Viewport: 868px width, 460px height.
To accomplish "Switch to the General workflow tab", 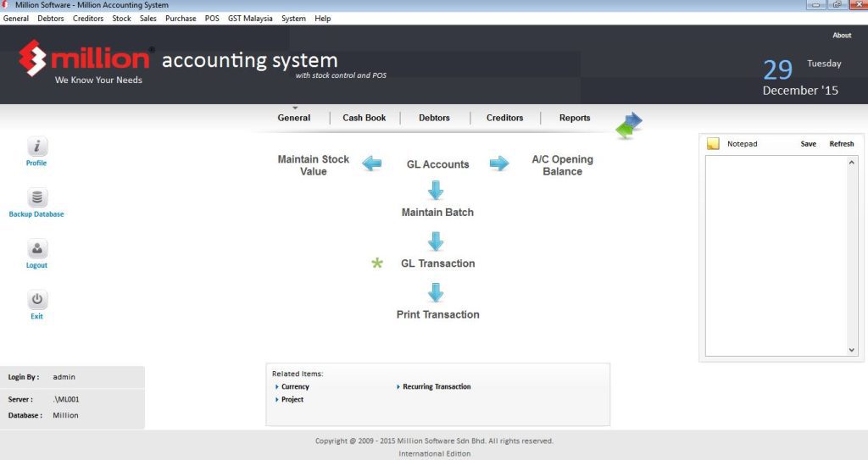I will (x=294, y=118).
